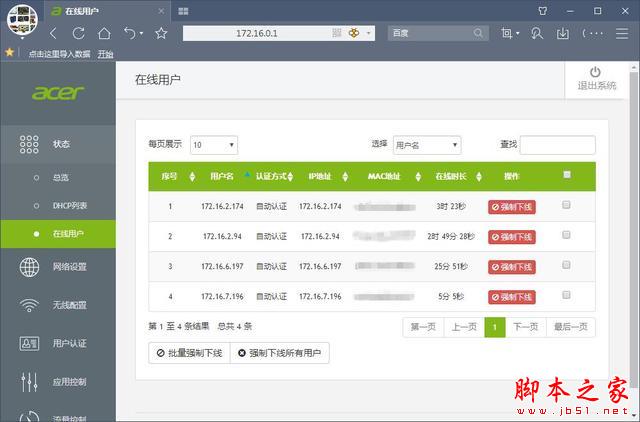Open the skin shirt icon in title bar
The width and height of the screenshot is (640, 422).
tap(542, 11)
